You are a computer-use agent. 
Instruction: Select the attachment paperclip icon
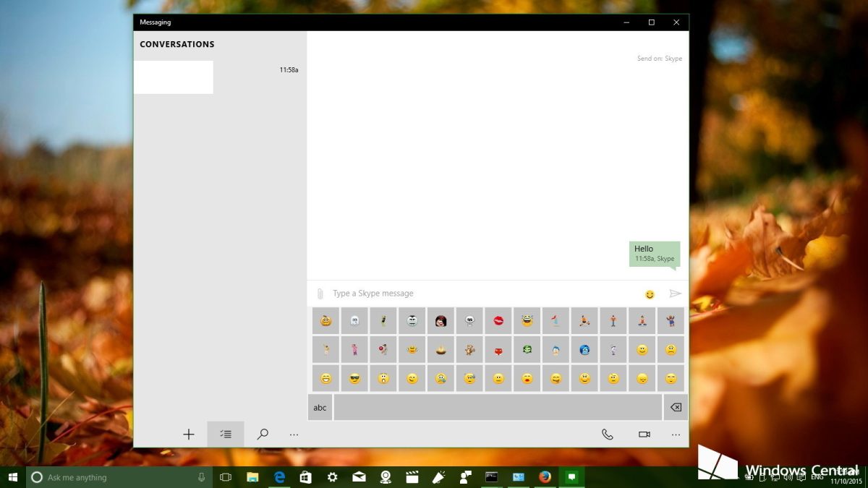tap(319, 293)
